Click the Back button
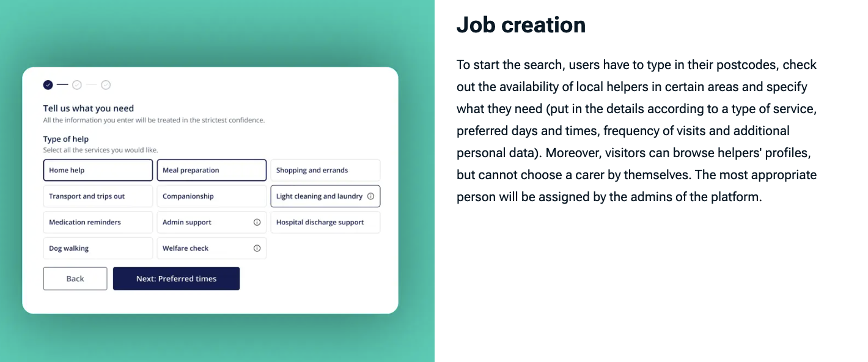This screenshot has width=868, height=362. 75,279
